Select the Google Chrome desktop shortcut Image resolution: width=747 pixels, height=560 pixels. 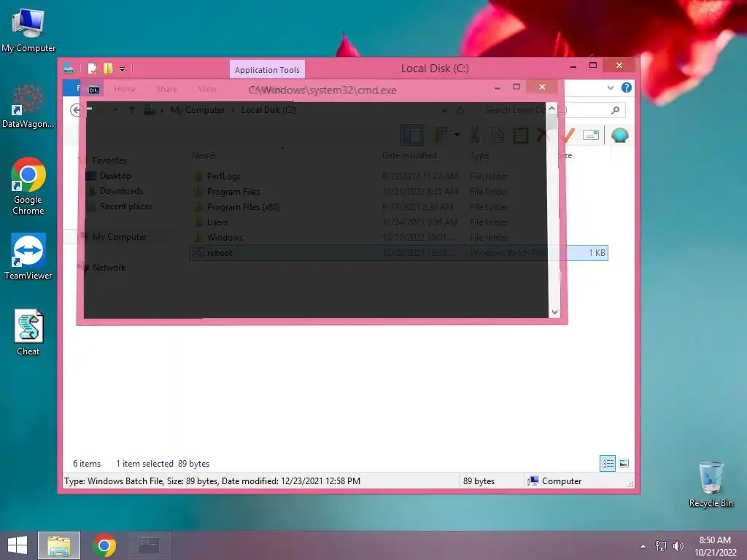(28, 186)
